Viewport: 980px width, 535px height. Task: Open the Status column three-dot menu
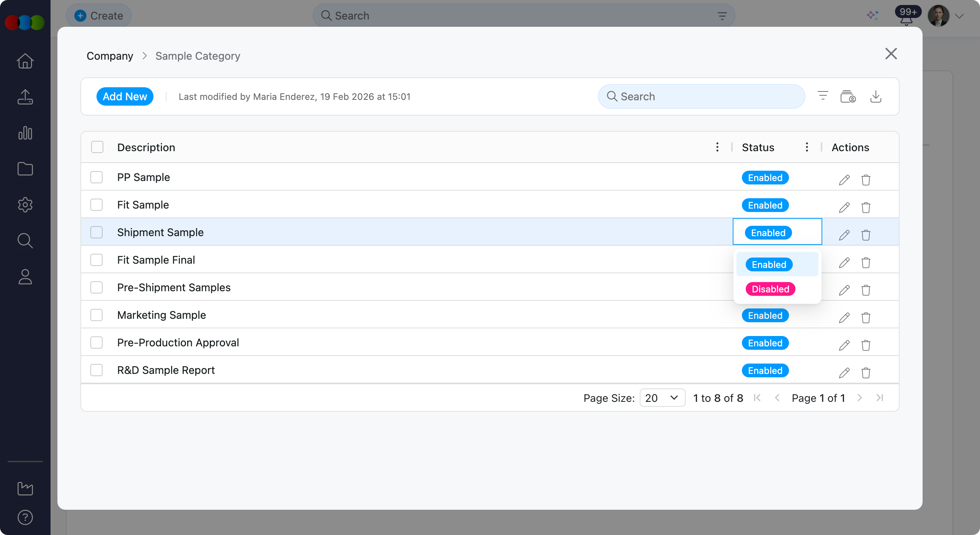[807, 147]
